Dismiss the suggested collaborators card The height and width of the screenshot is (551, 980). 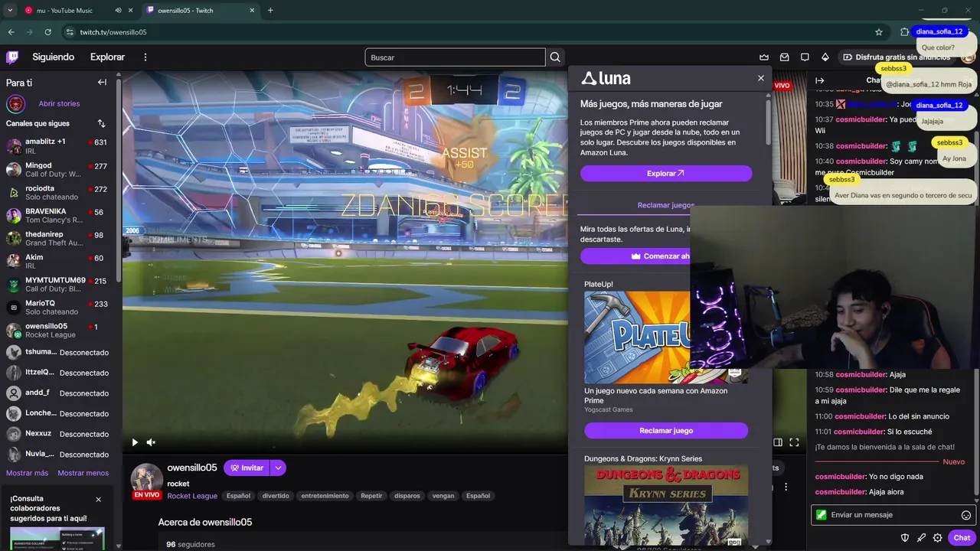click(x=98, y=500)
